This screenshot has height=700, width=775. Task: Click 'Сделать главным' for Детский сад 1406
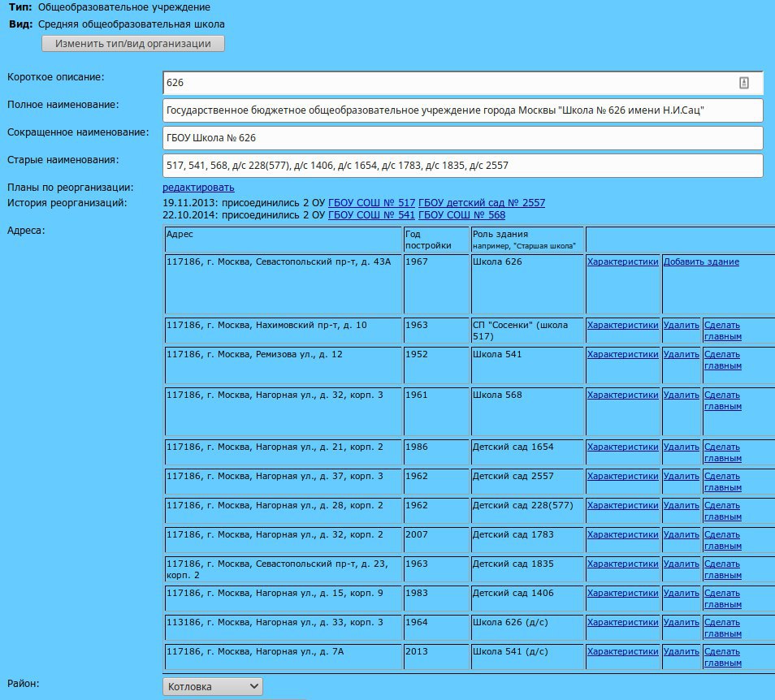723,598
